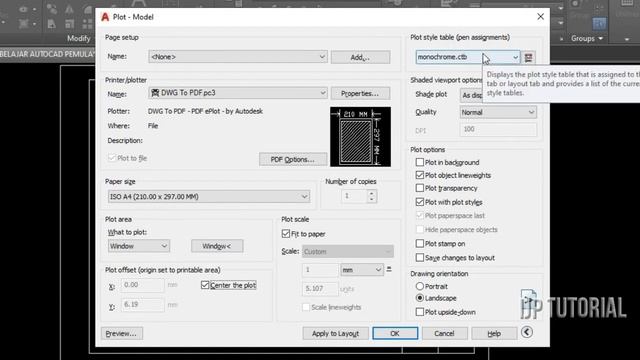This screenshot has height=360, width=640.
Task: Toggle Plot with plot styles checkbox
Action: [x=420, y=202]
